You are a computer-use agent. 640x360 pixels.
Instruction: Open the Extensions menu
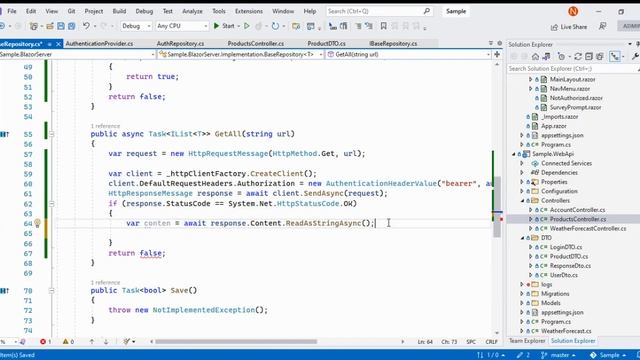[x=249, y=11]
